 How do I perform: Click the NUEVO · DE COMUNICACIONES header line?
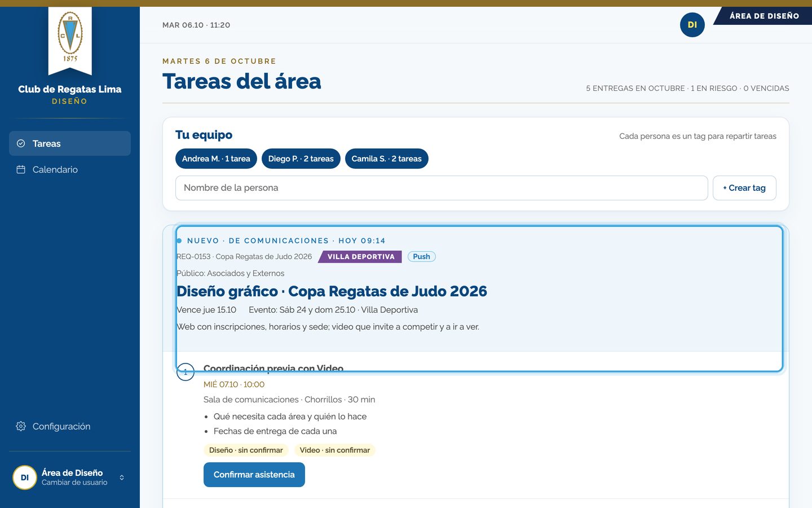286,241
